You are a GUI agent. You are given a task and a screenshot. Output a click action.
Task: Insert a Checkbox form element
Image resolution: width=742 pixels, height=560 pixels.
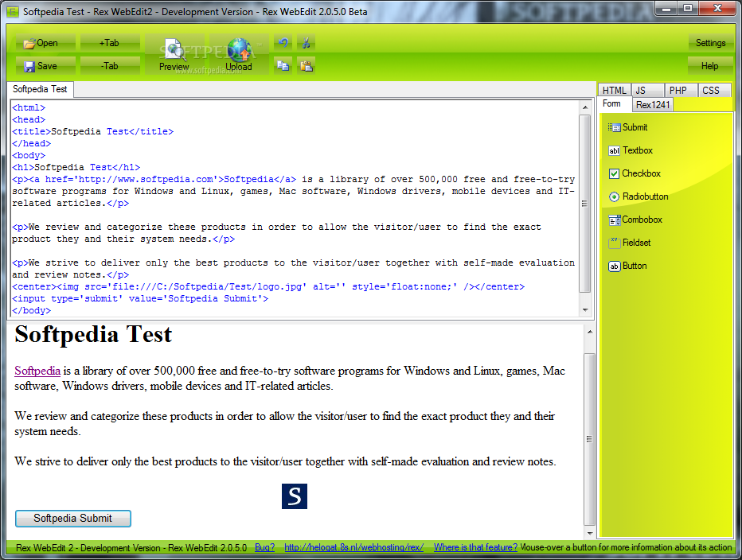634,173
